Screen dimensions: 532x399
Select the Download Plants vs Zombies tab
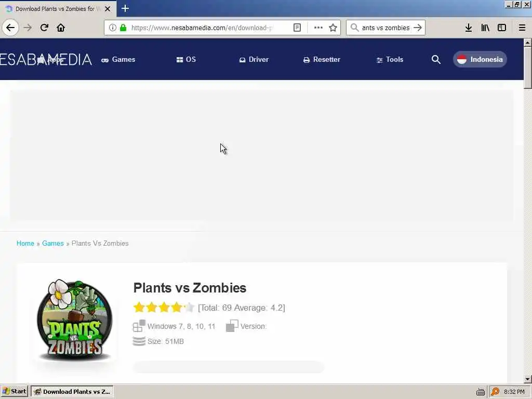[58, 8]
